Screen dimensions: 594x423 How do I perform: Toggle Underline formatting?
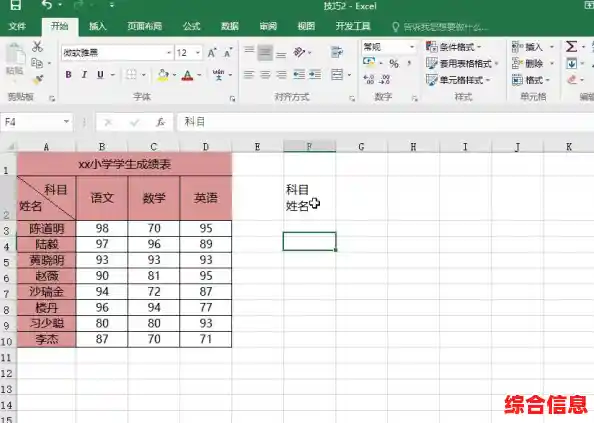pyautogui.click(x=100, y=75)
